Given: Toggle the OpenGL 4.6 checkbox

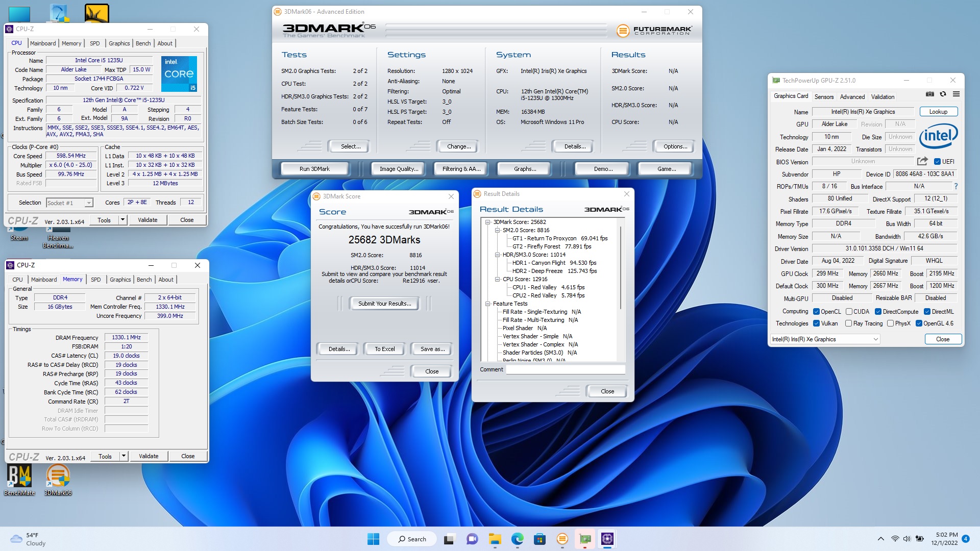Looking at the screenshot, I should (919, 323).
